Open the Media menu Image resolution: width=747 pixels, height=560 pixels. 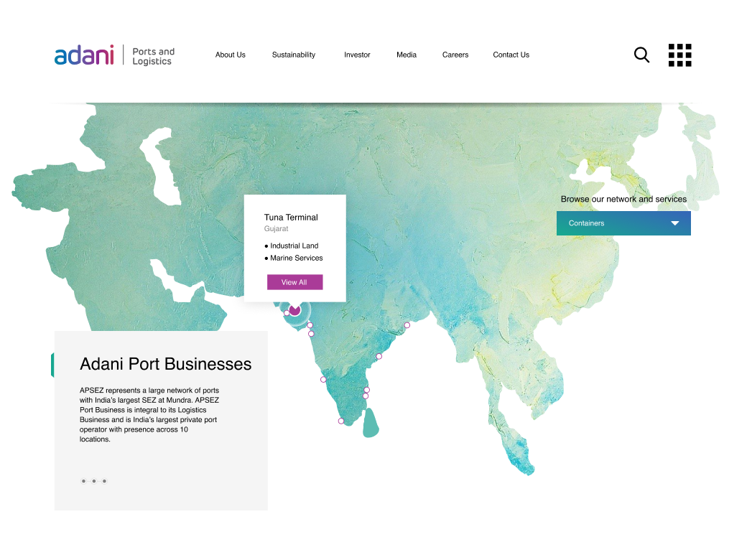407,55
